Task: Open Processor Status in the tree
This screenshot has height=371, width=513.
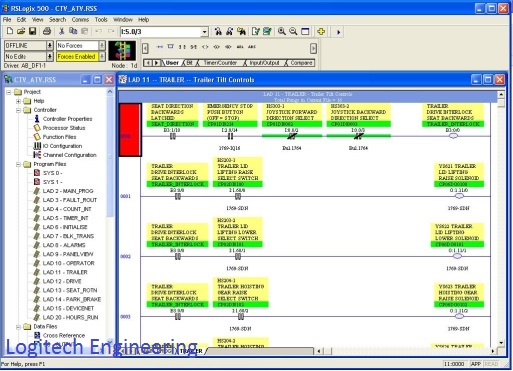Action: tap(64, 128)
